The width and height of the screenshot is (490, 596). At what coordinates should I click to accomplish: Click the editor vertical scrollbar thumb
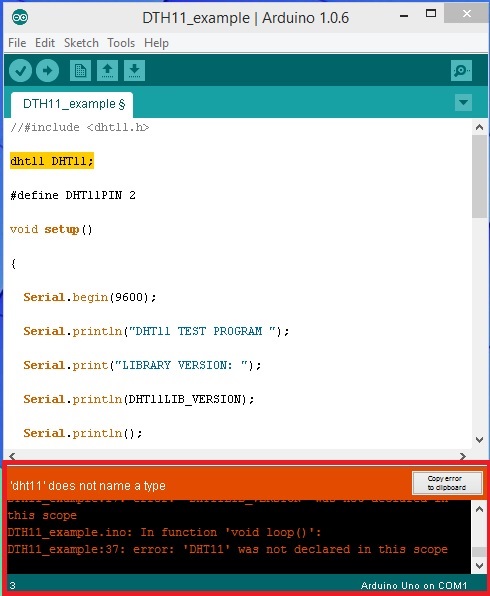click(x=480, y=177)
